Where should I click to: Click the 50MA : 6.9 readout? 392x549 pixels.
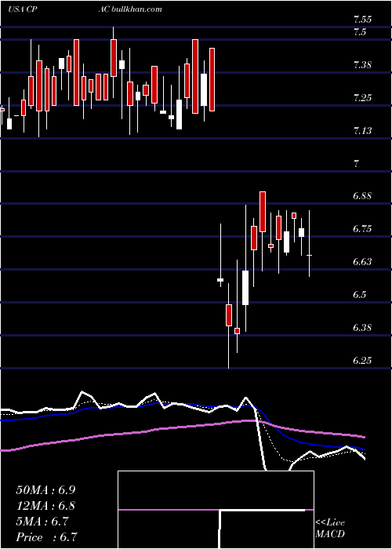[45, 490]
